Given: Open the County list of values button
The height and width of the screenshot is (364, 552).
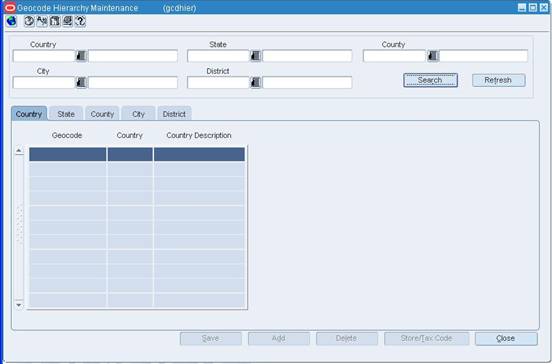Looking at the screenshot, I should pyautogui.click(x=433, y=56).
